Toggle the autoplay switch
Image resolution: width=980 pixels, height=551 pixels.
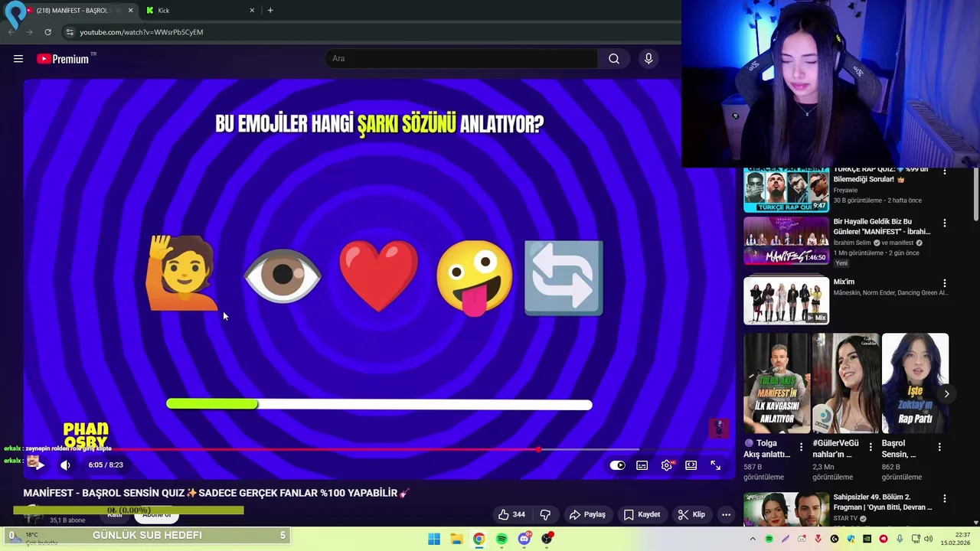coord(617,465)
